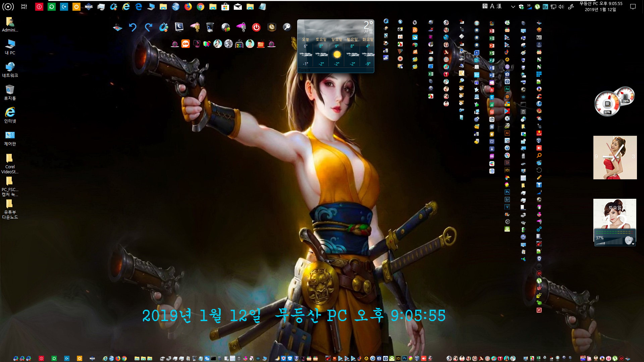Open the 내 PC desktop icon
The height and width of the screenshot is (362, 644).
pos(10,47)
